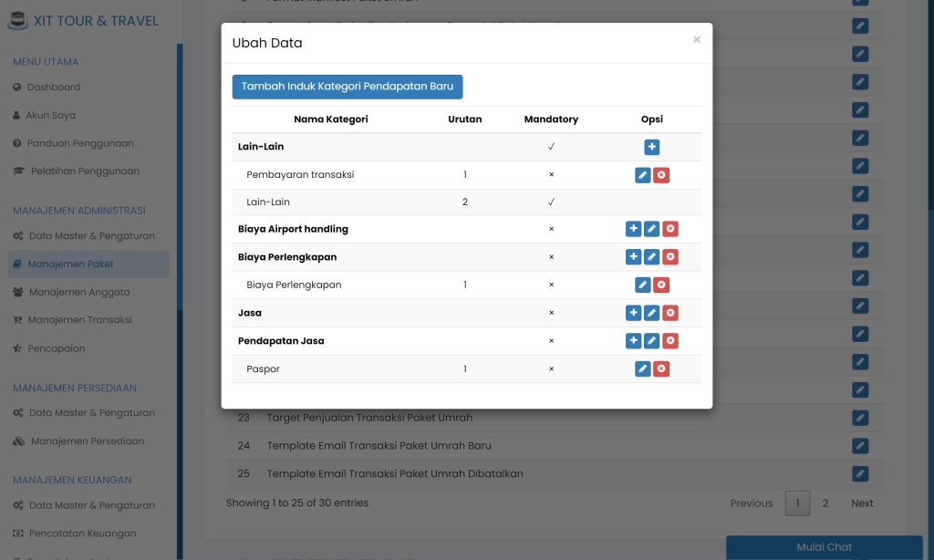This screenshot has width=934, height=560.
Task: Open Manajemen Anggota menu item
Action: coord(78,293)
